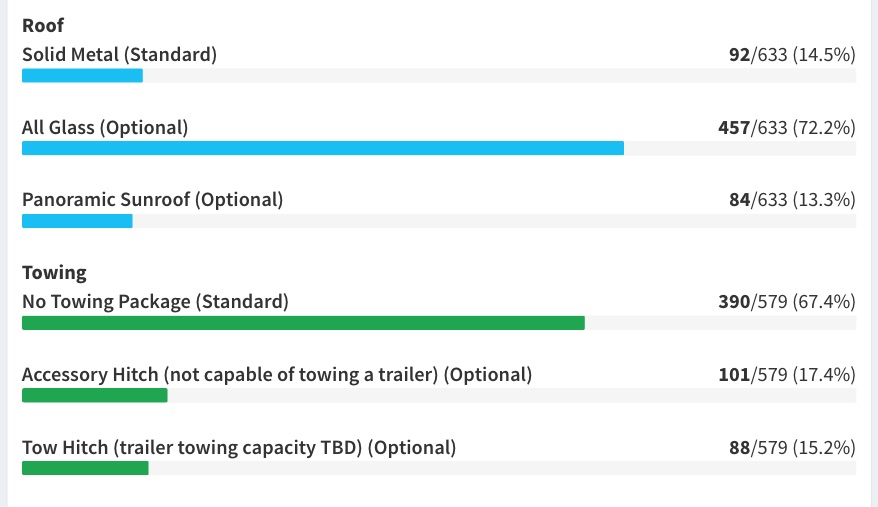Click the 457/633 (72.2%) count
The image size is (878, 507).
pos(787,128)
